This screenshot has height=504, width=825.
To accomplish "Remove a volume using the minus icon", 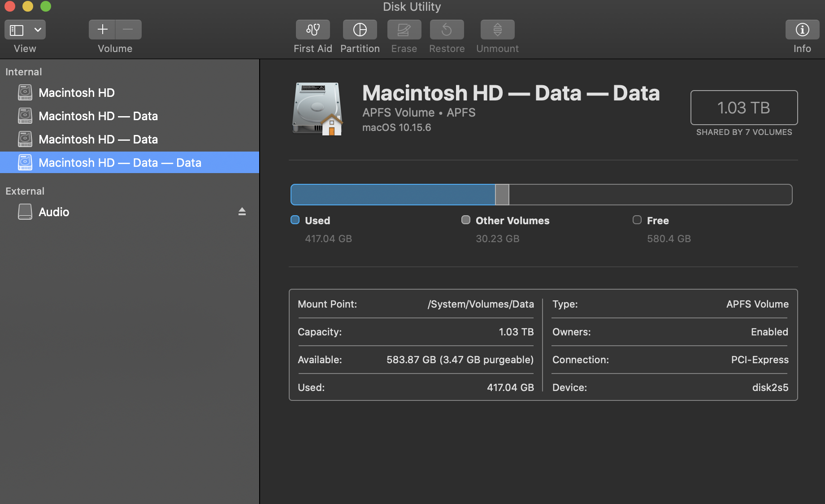I will (x=128, y=29).
